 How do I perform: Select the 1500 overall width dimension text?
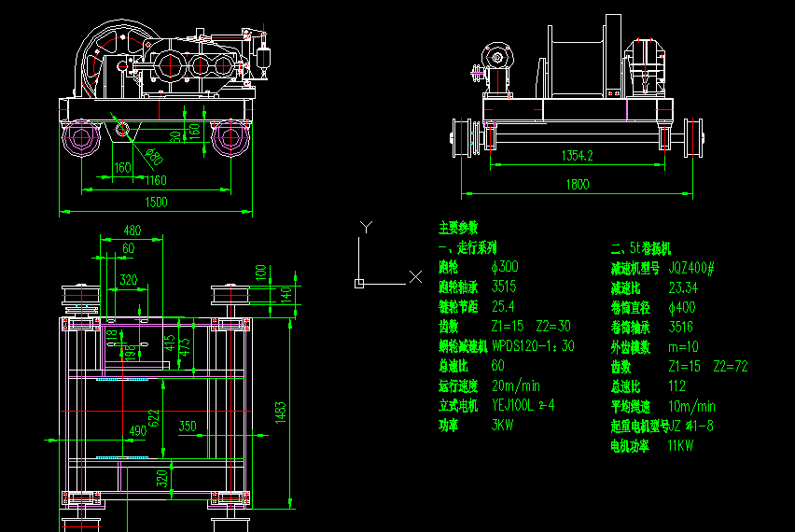(x=156, y=203)
